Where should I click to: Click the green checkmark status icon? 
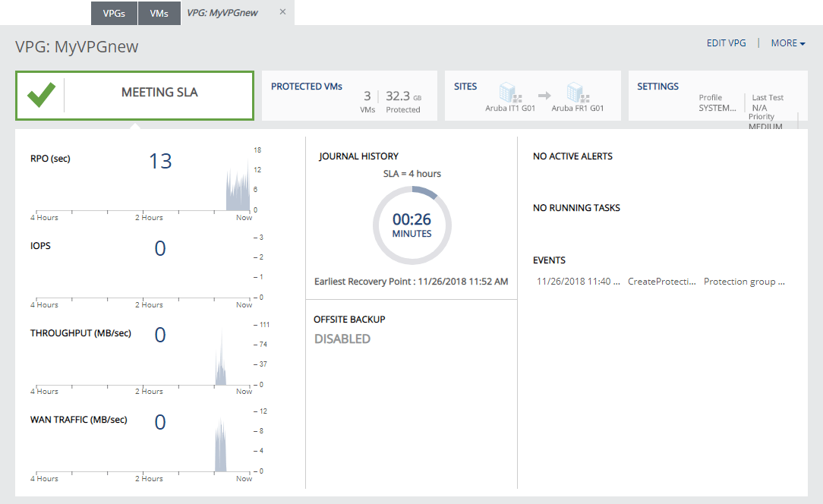click(x=41, y=95)
